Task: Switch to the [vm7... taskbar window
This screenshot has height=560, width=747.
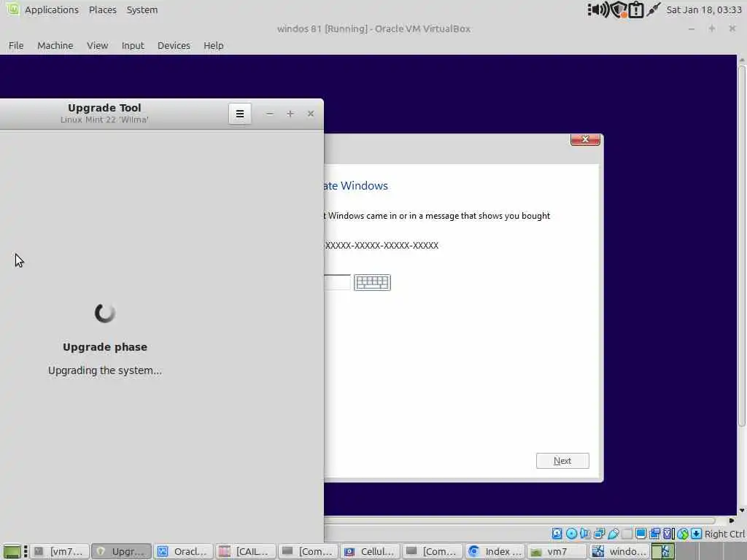Action: tap(60, 551)
